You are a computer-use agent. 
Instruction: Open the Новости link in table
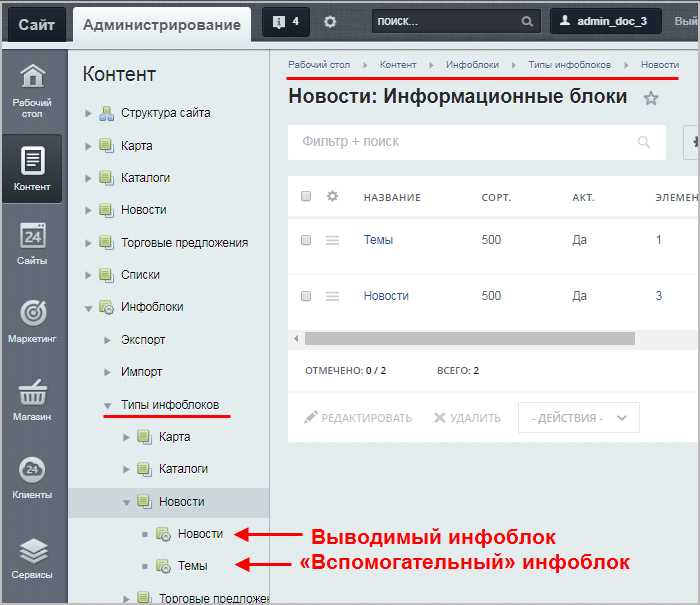[x=386, y=296]
